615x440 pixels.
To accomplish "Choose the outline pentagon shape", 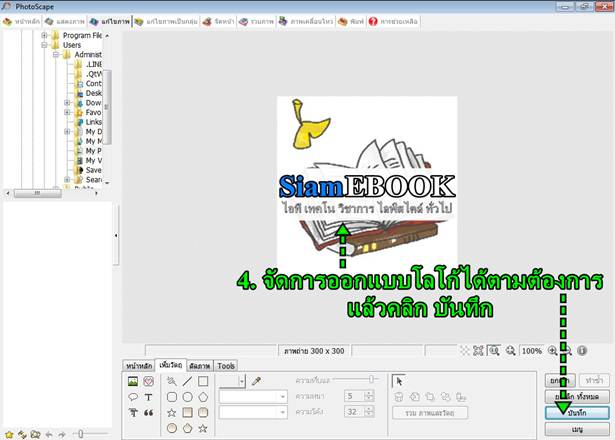I will pos(203,397).
